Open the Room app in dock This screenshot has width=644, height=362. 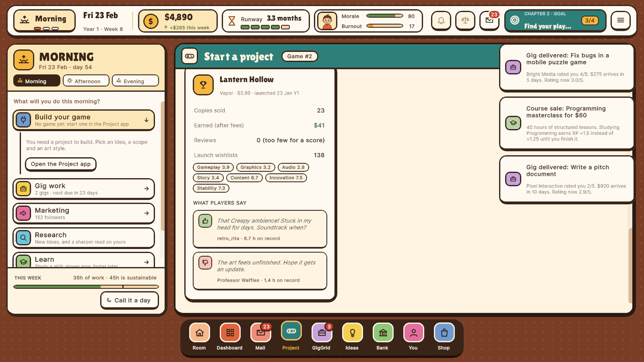click(199, 333)
